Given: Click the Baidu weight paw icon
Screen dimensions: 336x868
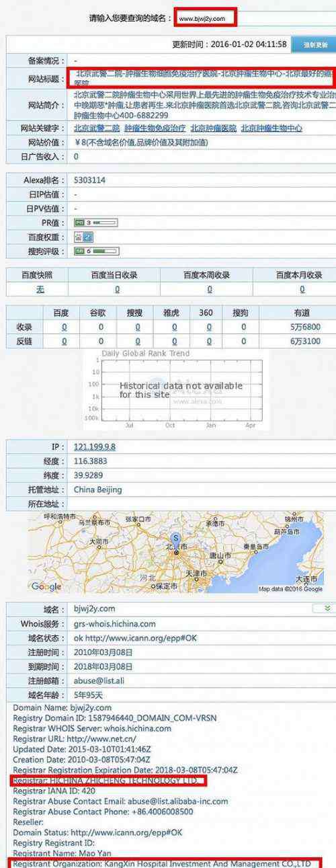Looking at the screenshot, I should [83, 237].
